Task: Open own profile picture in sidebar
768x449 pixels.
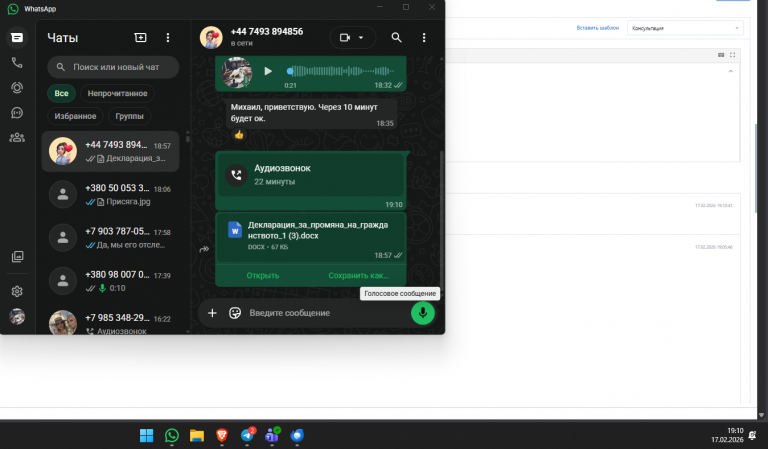Action: (17, 316)
